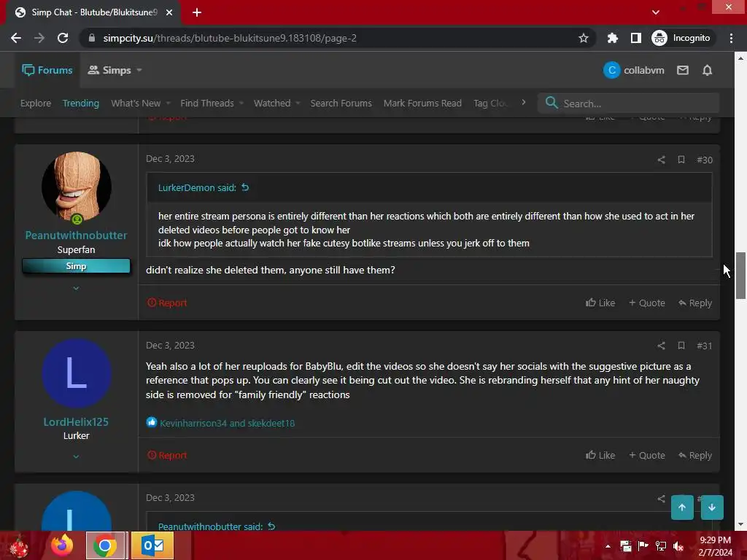Screen dimensions: 747x560
Task: Open post number #31 permalink
Action: pos(705,346)
